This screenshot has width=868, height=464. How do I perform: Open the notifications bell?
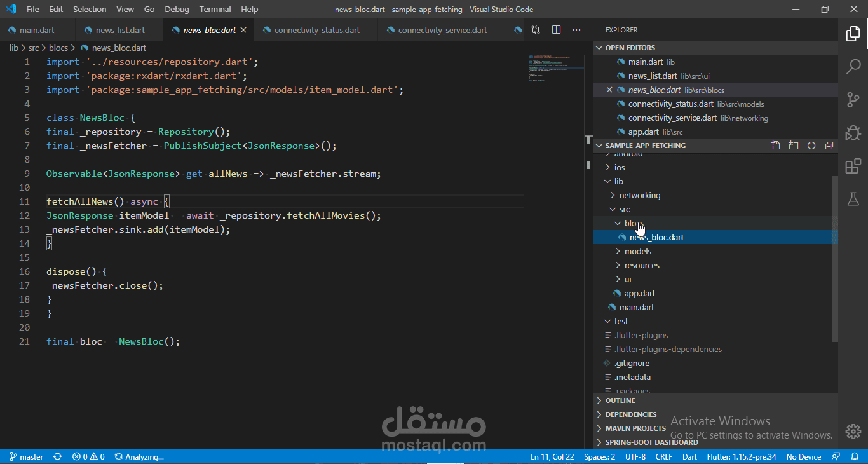(x=855, y=456)
